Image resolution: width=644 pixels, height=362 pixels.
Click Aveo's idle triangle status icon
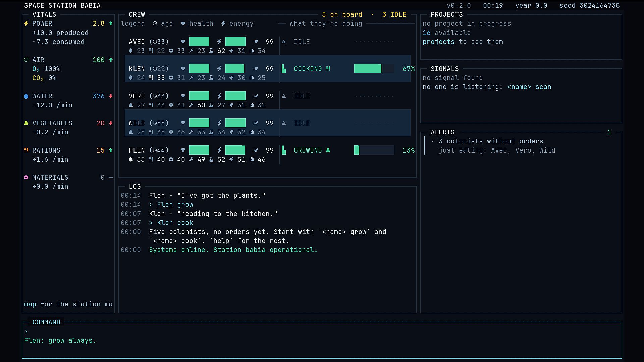pos(284,42)
